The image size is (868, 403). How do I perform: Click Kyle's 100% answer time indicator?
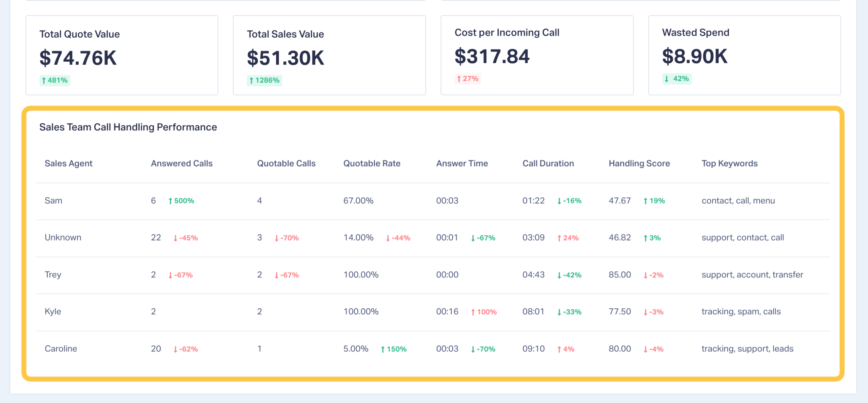click(x=484, y=312)
